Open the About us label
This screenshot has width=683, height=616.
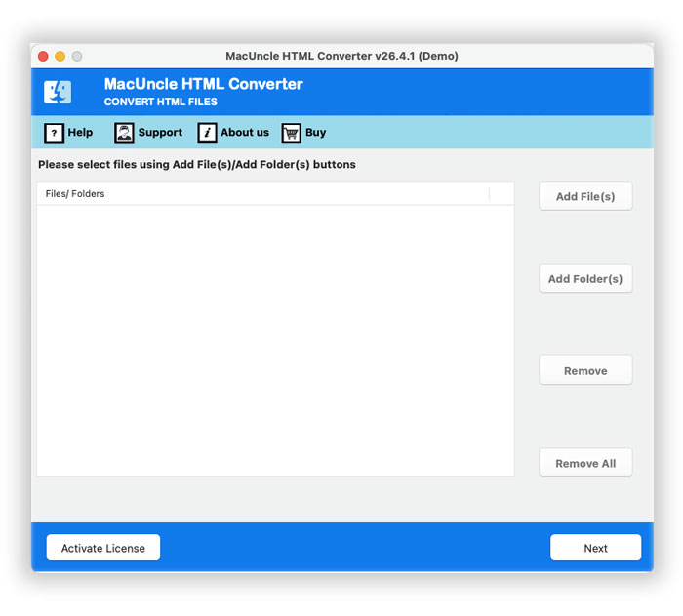(x=245, y=132)
